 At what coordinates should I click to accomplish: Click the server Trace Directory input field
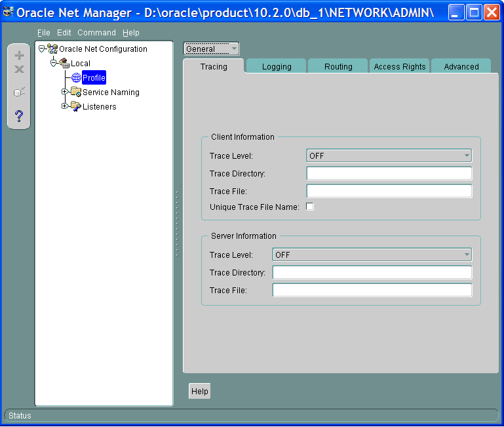(x=372, y=273)
